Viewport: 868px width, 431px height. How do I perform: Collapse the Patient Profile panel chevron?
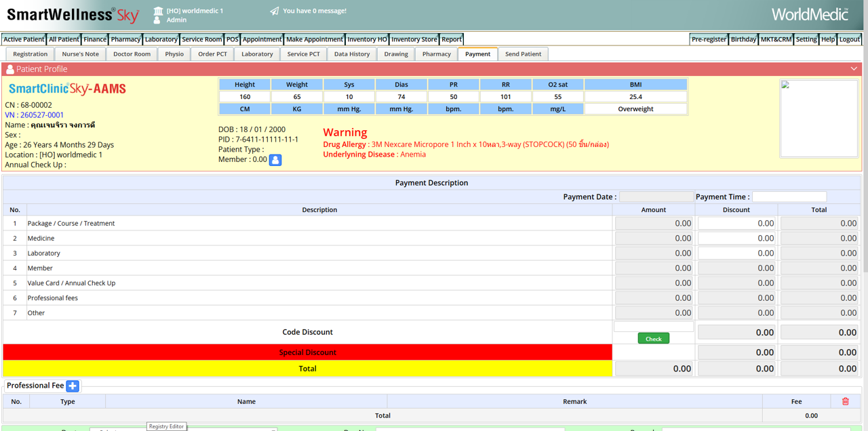[x=854, y=68]
